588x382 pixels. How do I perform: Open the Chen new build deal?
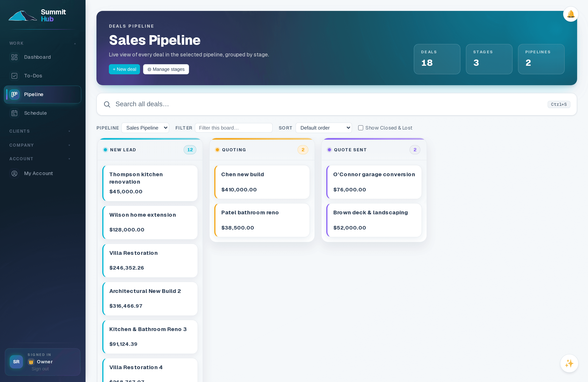(262, 182)
